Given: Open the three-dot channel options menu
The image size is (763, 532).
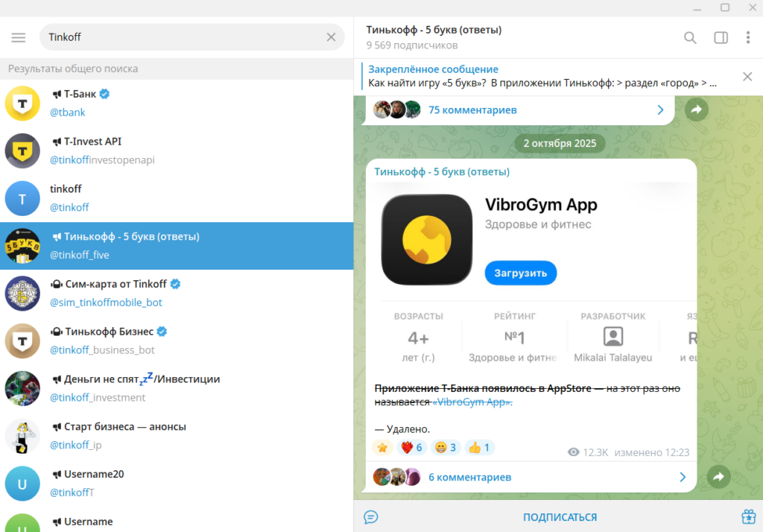Looking at the screenshot, I should 748,37.
